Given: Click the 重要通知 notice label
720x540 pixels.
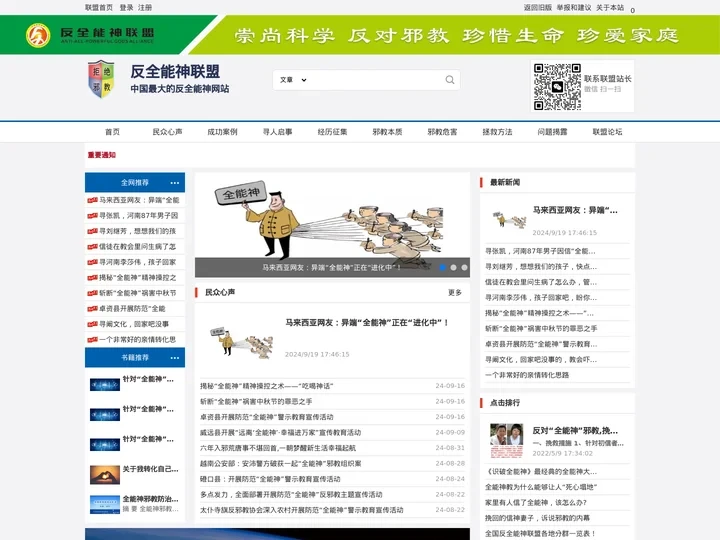Looking at the screenshot, I should click(101, 155).
